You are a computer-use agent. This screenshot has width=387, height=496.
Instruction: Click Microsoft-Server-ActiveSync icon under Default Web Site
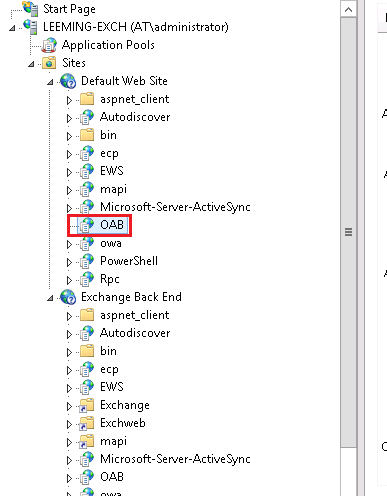click(87, 207)
